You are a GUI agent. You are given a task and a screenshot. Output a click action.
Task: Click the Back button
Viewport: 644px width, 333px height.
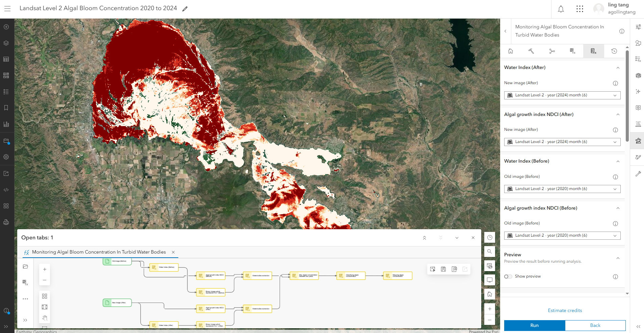(595, 325)
